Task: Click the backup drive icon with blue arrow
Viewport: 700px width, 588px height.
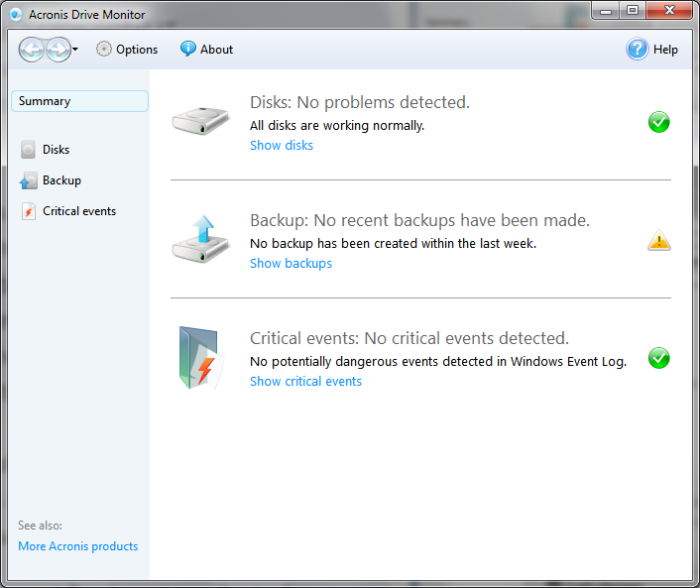Action: click(200, 238)
